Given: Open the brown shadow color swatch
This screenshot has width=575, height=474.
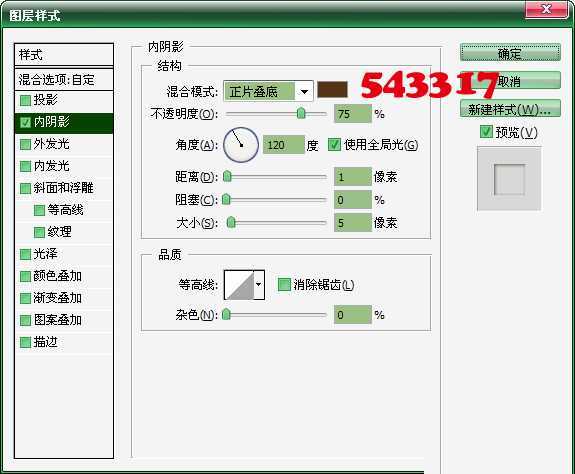Looking at the screenshot, I should coord(332,90).
